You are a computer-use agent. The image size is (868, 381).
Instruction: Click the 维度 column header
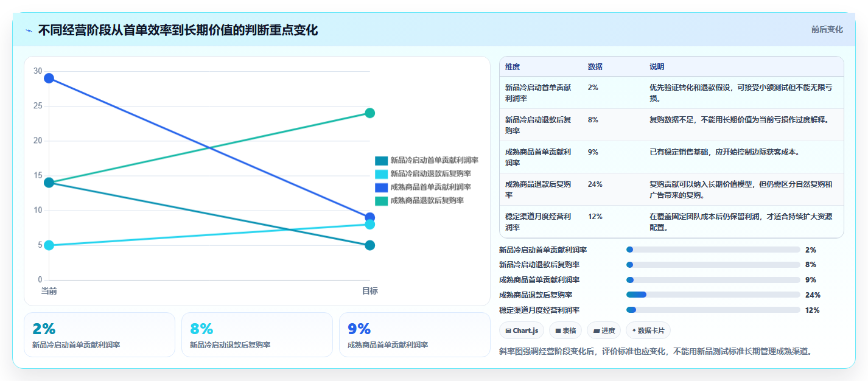(513, 67)
